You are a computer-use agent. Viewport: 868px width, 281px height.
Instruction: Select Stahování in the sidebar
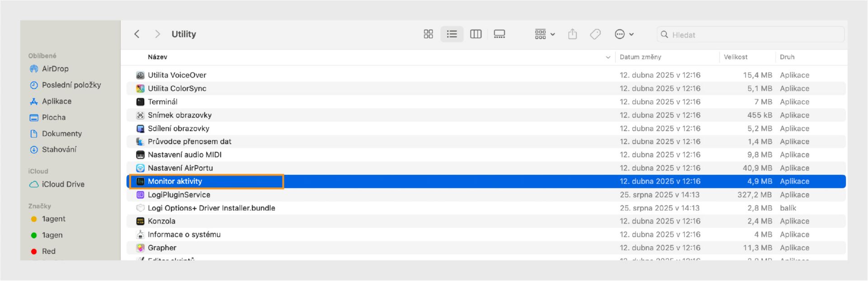(x=59, y=150)
